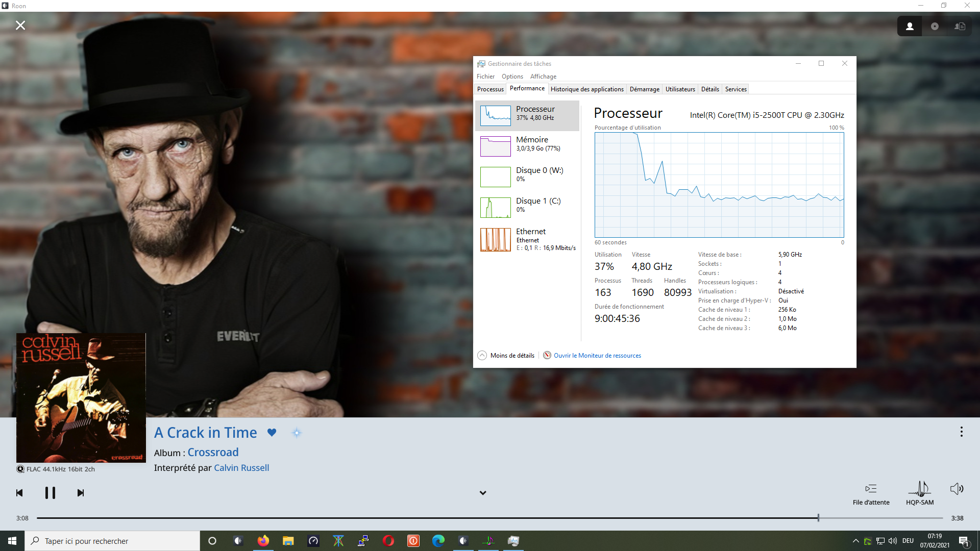Open the Crossroad album link
Screen dimensions: 980x551
(213, 453)
